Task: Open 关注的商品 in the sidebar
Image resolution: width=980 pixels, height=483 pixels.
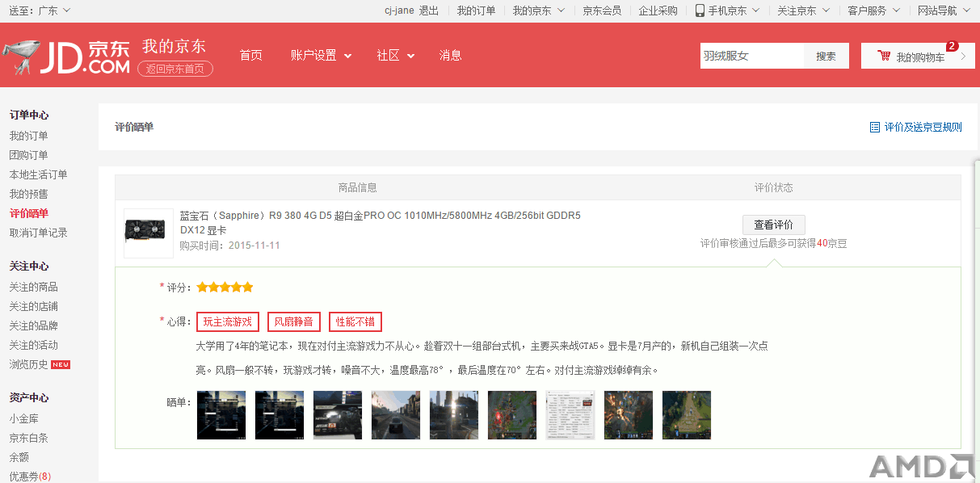Action: click(33, 287)
